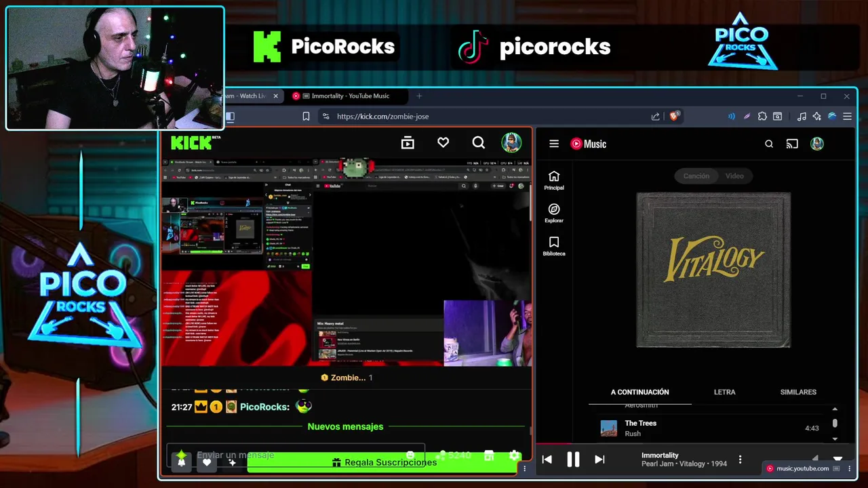This screenshot has width=868, height=488.
Task: Open song options three-dot menu
Action: pos(740,460)
